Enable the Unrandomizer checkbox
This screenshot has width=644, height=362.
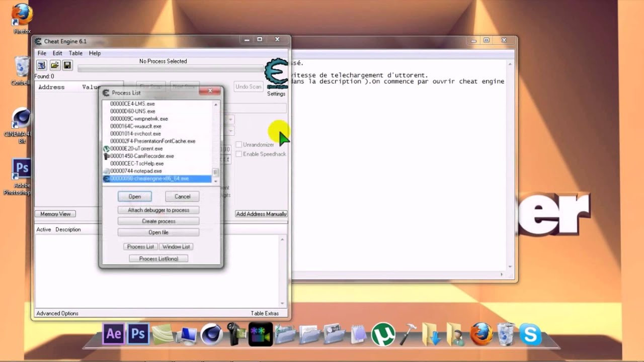pos(239,145)
